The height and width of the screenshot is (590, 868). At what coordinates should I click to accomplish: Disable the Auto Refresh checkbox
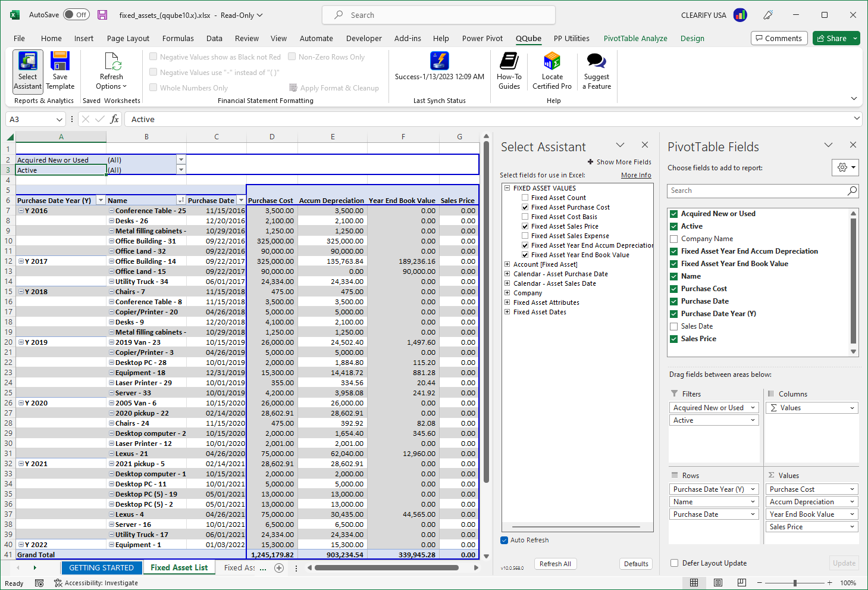click(x=504, y=540)
